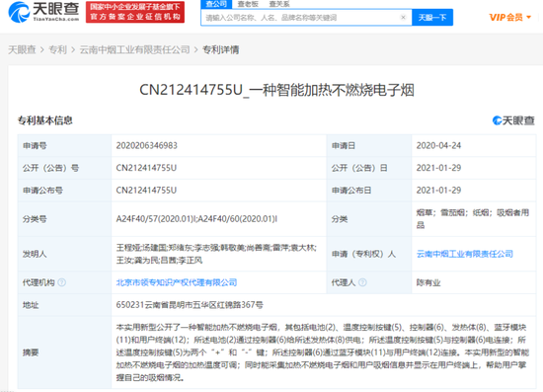Click the 申请号 label cell
Viewport: 543px width, 392px height.
click(64, 145)
